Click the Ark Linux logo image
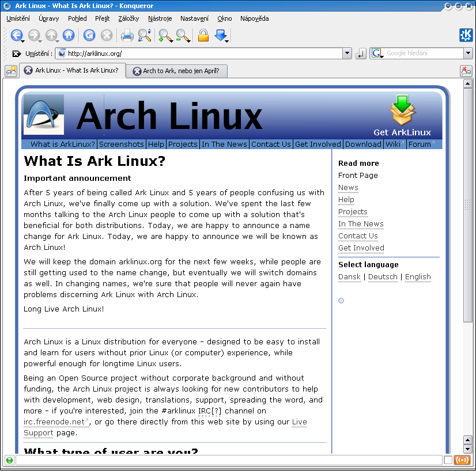This screenshot has width=476, height=471. (44, 115)
